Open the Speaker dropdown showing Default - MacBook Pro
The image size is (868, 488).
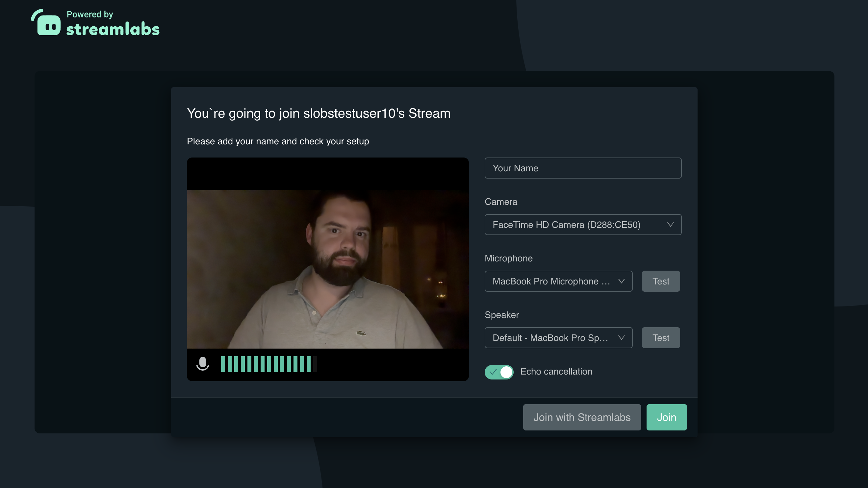pos(558,338)
